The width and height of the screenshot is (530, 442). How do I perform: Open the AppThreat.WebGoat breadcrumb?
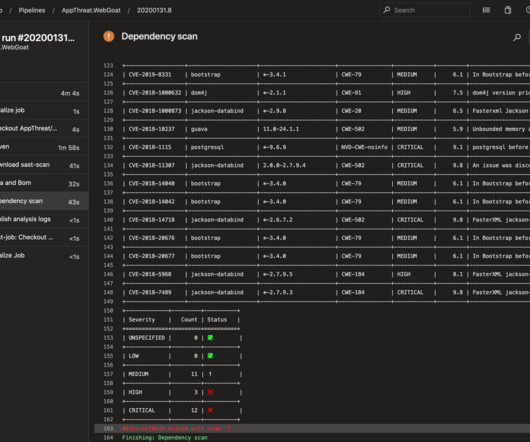tap(91, 10)
